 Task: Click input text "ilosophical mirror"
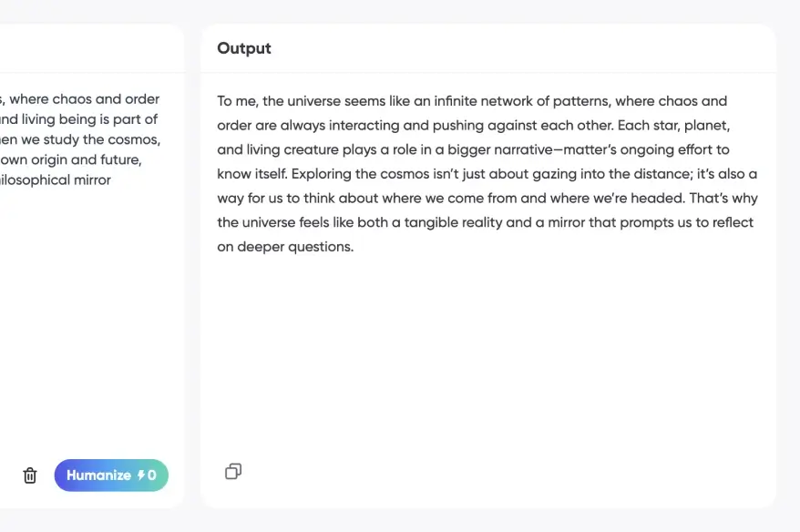[x=56, y=179]
